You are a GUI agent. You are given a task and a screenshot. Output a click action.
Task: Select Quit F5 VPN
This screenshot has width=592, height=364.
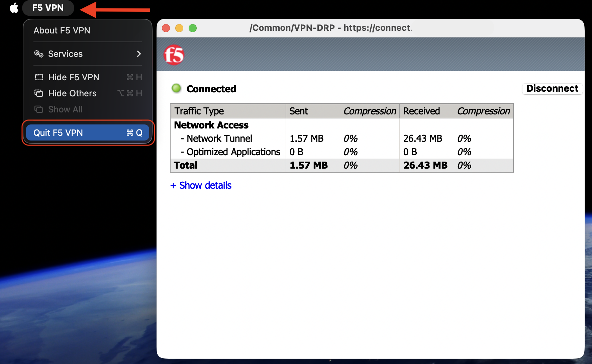click(x=88, y=133)
